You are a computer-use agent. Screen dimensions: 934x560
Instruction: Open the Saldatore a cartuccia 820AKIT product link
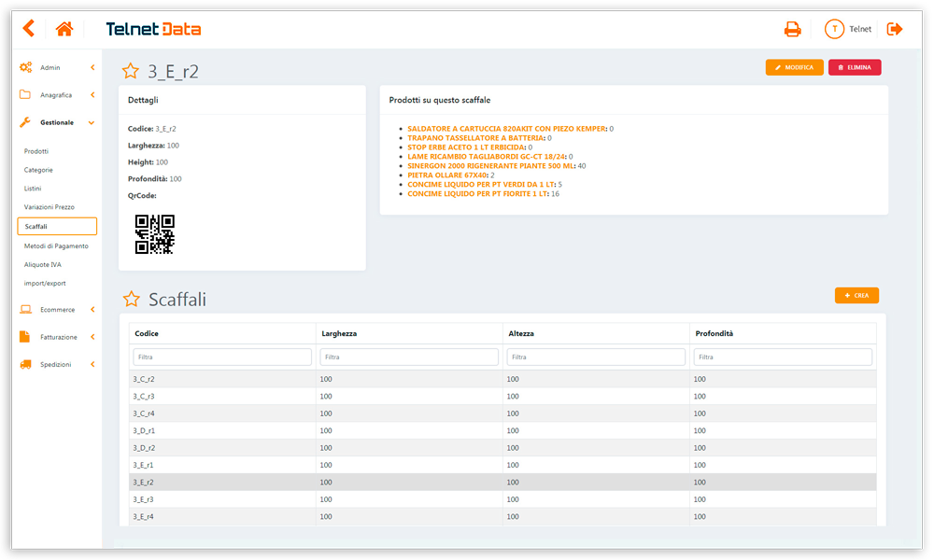[506, 129]
